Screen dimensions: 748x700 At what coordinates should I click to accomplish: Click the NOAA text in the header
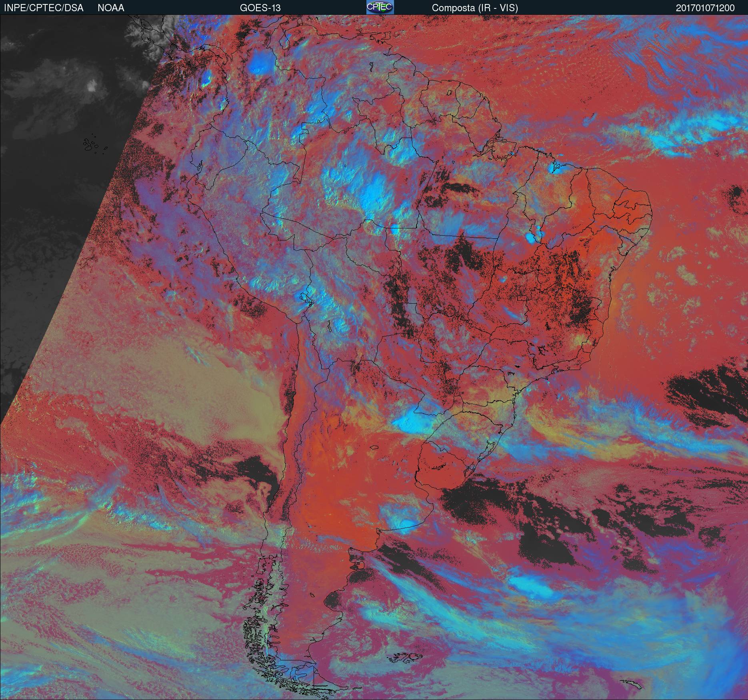click(111, 8)
